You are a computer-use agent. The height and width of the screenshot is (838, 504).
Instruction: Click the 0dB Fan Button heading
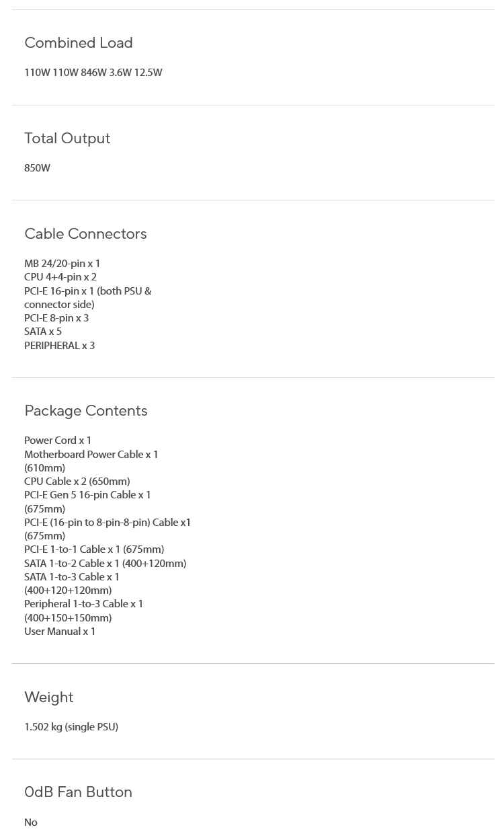[x=78, y=792]
